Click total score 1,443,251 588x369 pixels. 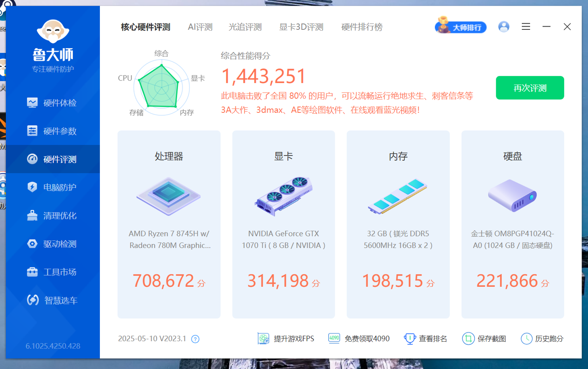coord(264,76)
